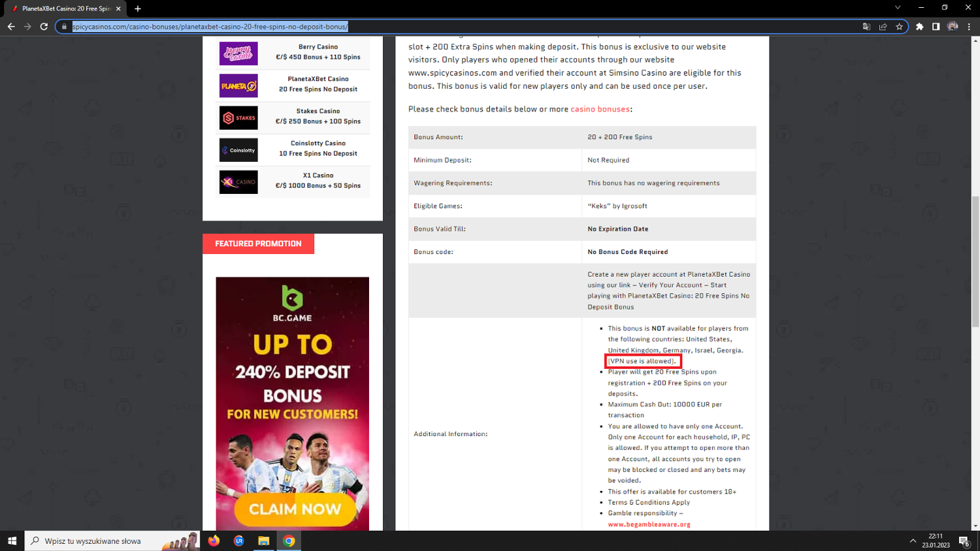Screen dimensions: 980x551
Task: Open the casino bonuses link
Action: click(600, 109)
